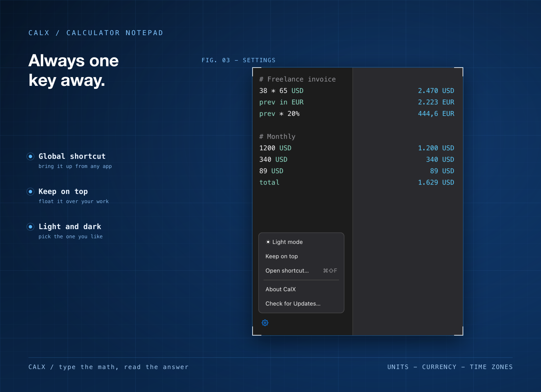Click the 'Global shortcut' feature title
The width and height of the screenshot is (541, 392).
coord(72,156)
